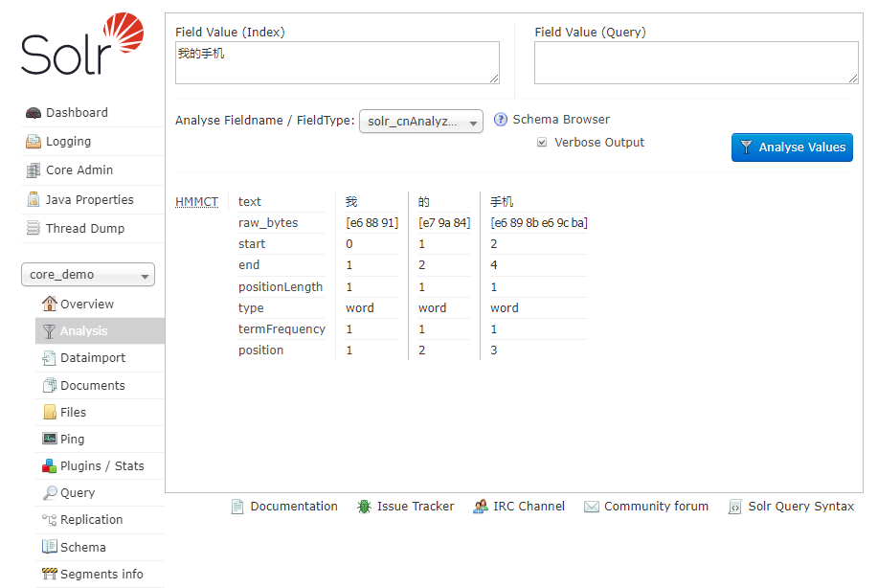Click the HMMCT tokenizer abbreviation

point(196,202)
